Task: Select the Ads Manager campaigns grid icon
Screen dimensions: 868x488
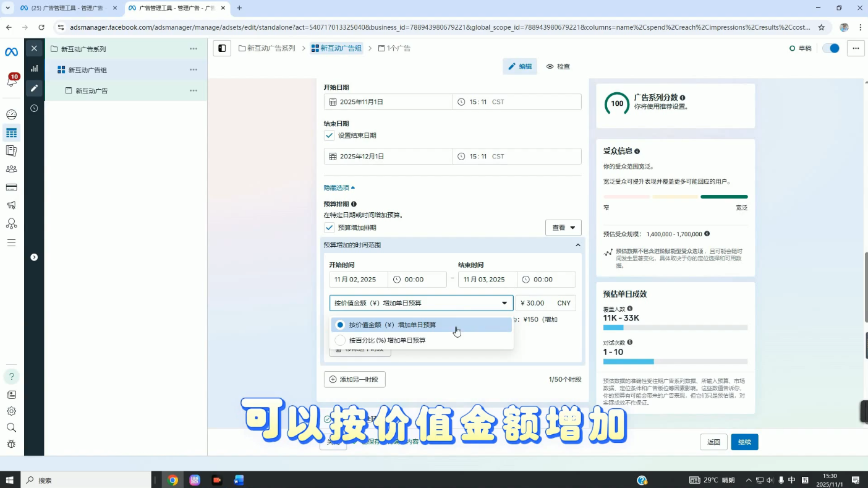Action: 12,132
